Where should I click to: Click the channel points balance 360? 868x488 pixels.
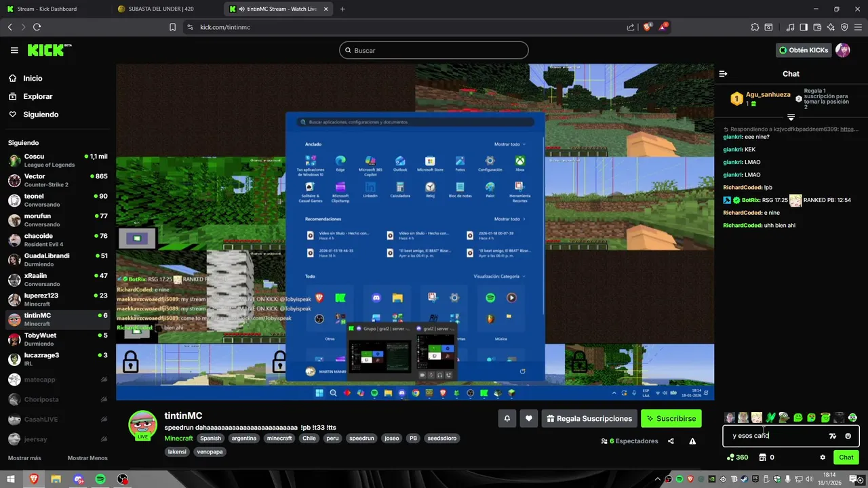pos(737,457)
